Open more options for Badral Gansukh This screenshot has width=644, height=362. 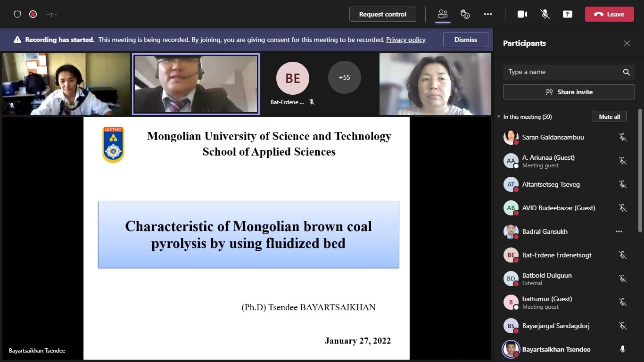tap(619, 231)
